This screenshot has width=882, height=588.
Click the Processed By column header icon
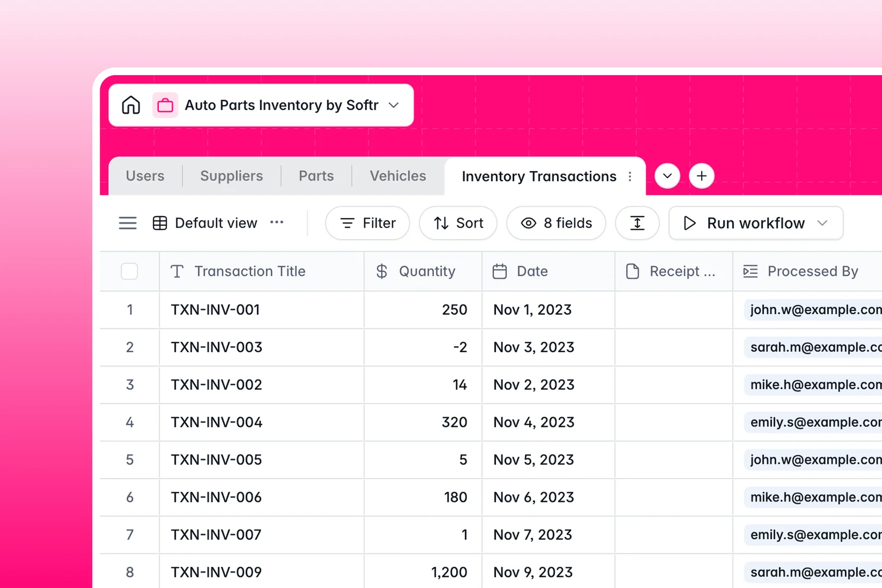tap(751, 271)
